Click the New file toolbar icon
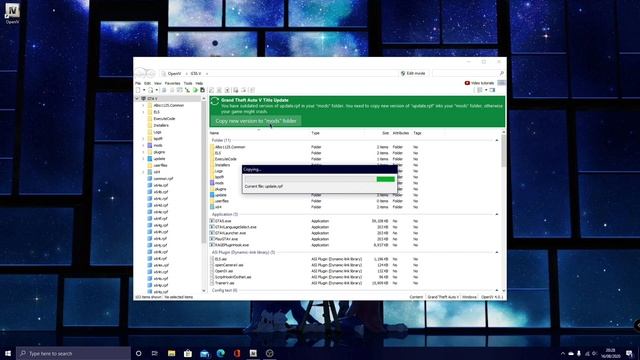 pyautogui.click(x=138, y=90)
